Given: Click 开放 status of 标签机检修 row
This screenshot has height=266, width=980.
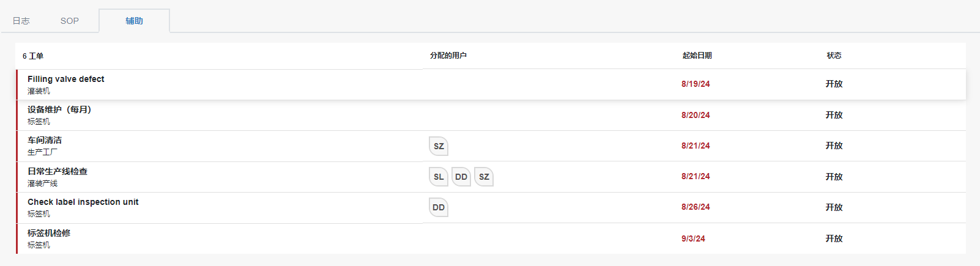Looking at the screenshot, I should pyautogui.click(x=834, y=238).
